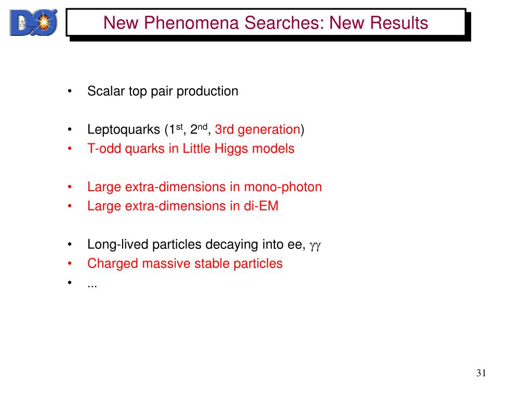The width and height of the screenshot is (532, 399).
Task: Click the '2nd' text in Leptoquarks line
Action: coord(198,129)
